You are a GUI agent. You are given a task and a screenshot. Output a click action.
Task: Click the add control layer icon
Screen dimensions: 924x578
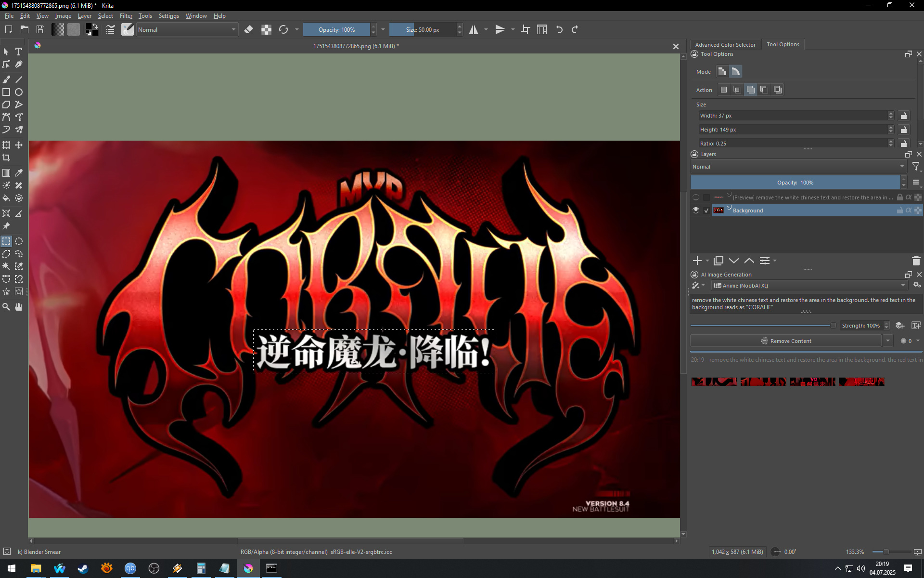point(900,326)
